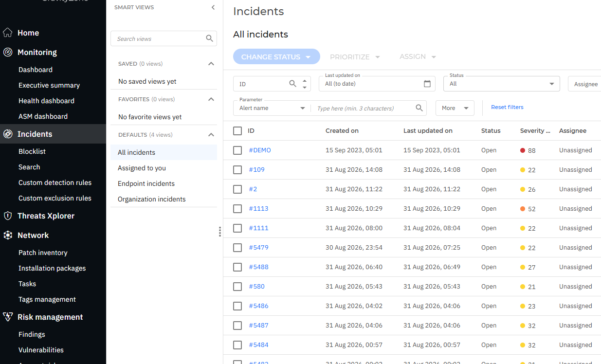The image size is (601, 364).
Task: Click the alert name search magnifier icon
Action: click(419, 108)
